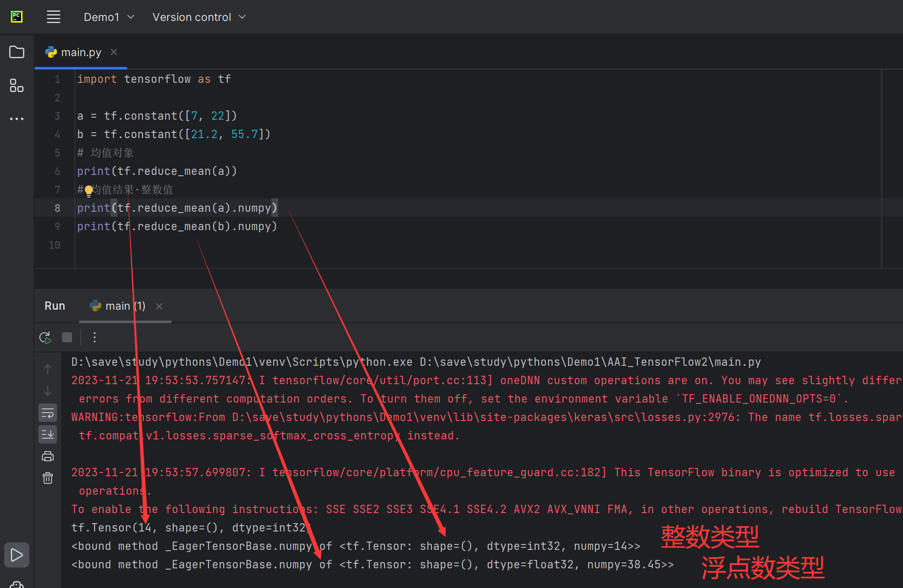The width and height of the screenshot is (903, 588).
Task: Select the main.py editor tab
Action: tap(81, 52)
